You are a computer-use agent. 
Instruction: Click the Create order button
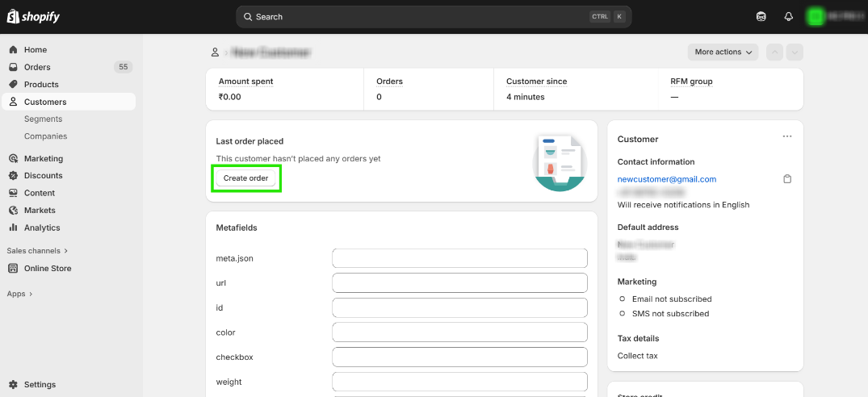pyautogui.click(x=246, y=178)
